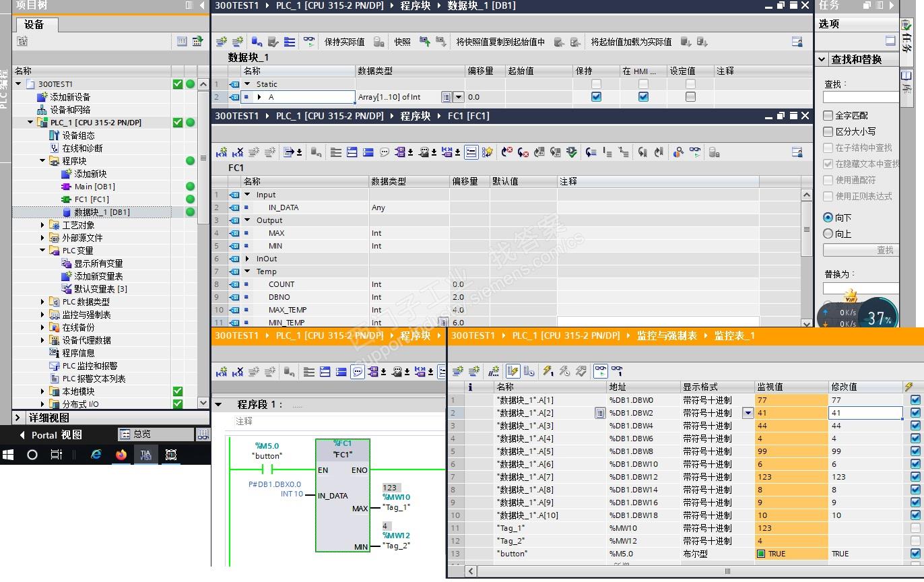Click the favorites star icon in FC1 toolbar
This screenshot has height=582, width=924.
(x=488, y=152)
